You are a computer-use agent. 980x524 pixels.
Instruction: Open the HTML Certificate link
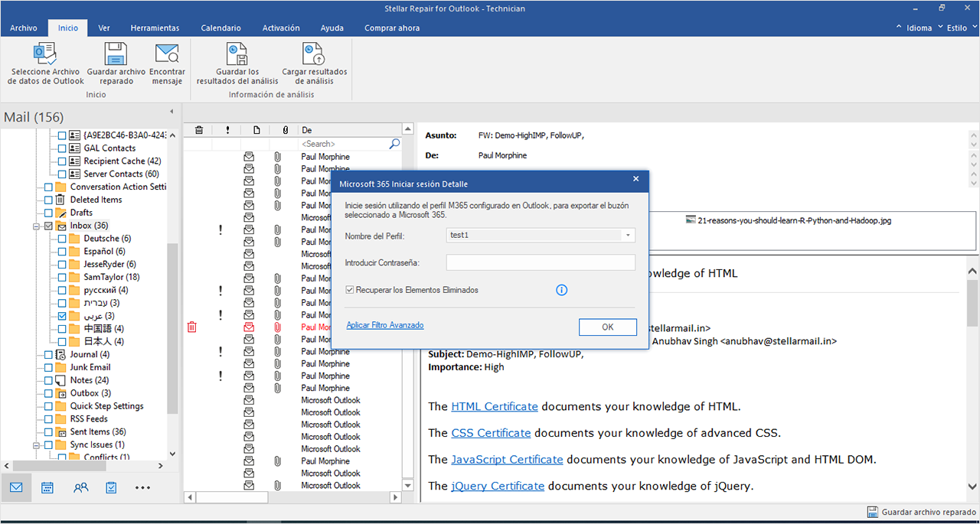(x=495, y=406)
